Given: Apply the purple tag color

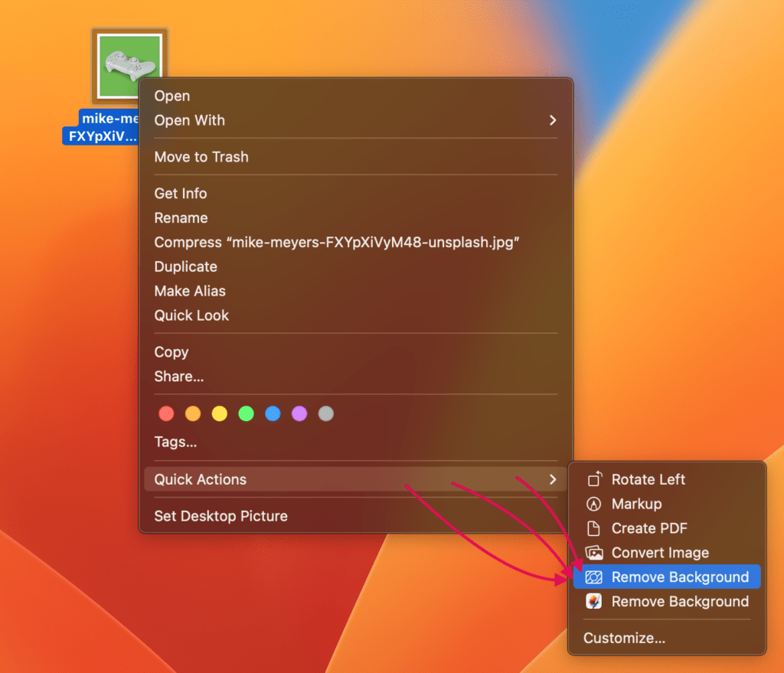Looking at the screenshot, I should [x=299, y=414].
